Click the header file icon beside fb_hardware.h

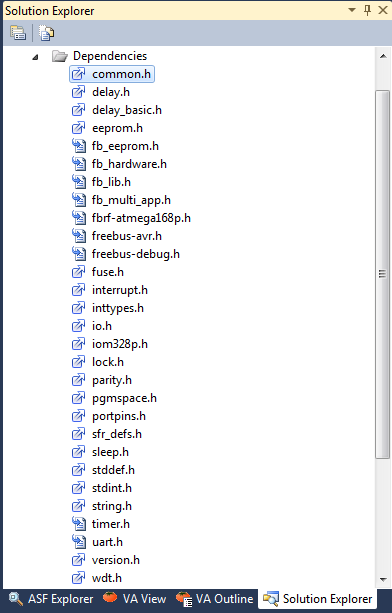[x=79, y=164]
